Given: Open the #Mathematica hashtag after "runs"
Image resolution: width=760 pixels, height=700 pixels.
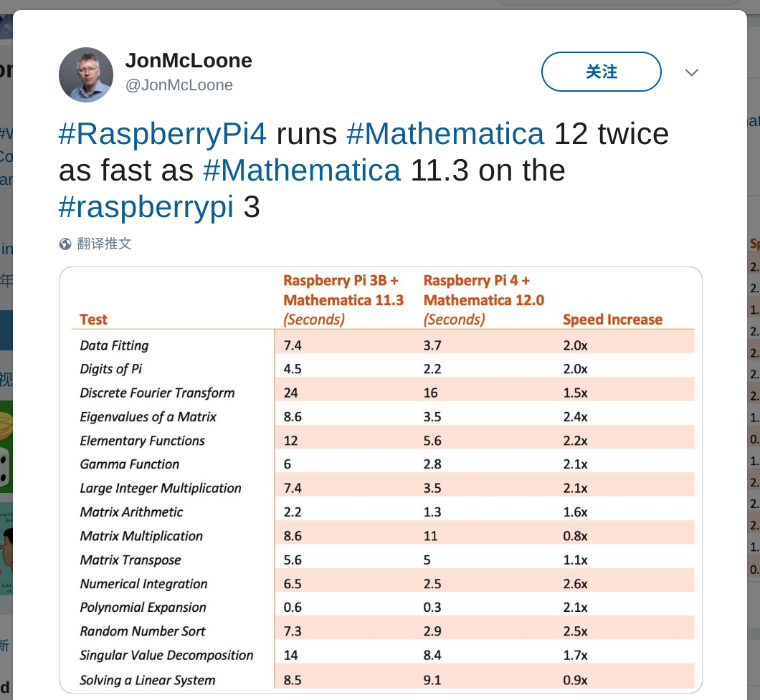Looking at the screenshot, I should tap(445, 134).
